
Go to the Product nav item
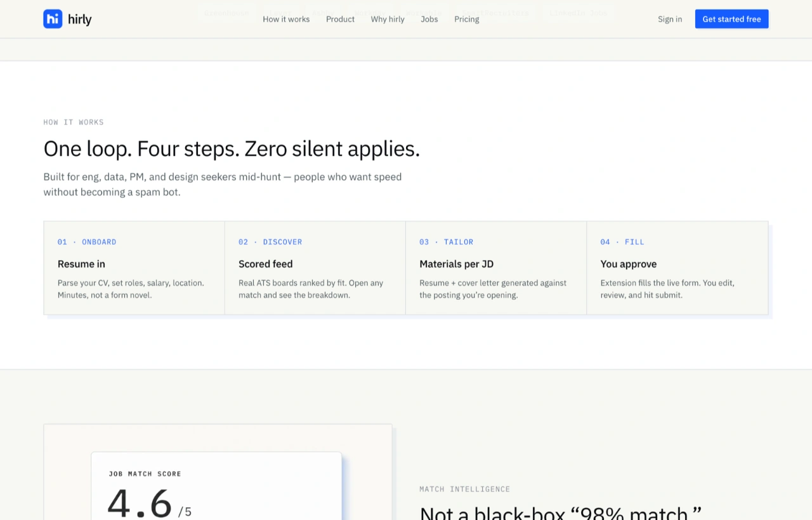tap(340, 19)
